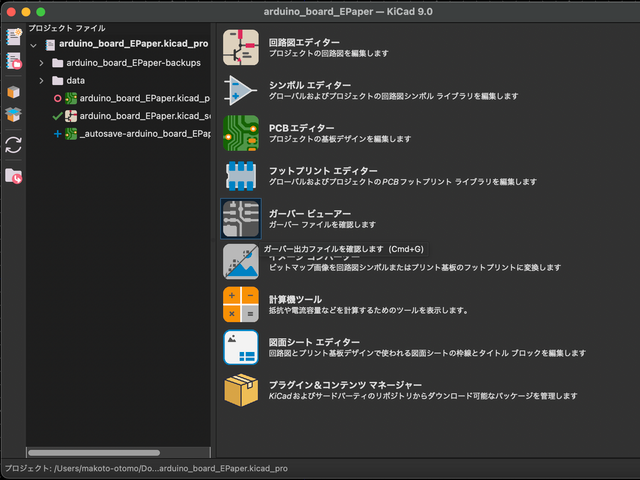Image resolution: width=640 pixels, height=480 pixels.
Task: Click the プラグイン＆コンテンツ マネージャー title text
Action: click(345, 385)
